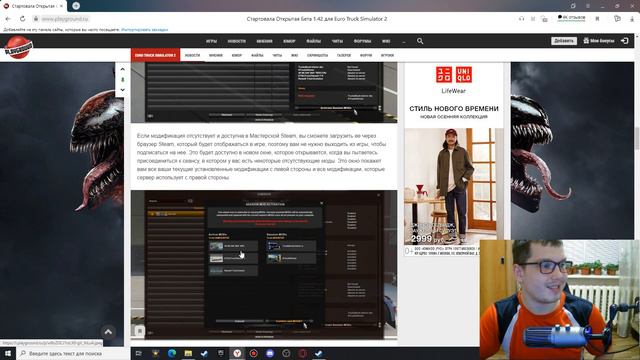The width and height of the screenshot is (640, 360).
Task: Expand the '...' more menu in top bar
Action: click(404, 41)
